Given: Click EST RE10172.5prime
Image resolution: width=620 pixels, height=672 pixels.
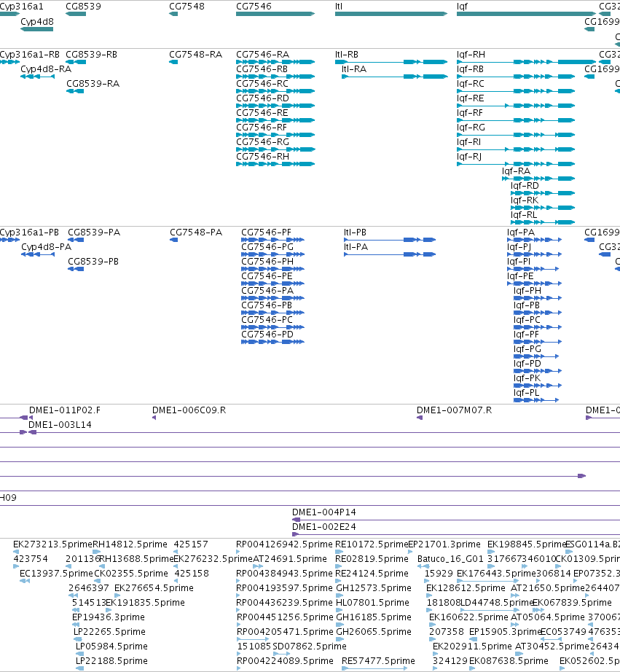Looking at the screenshot, I should pyautogui.click(x=372, y=544).
